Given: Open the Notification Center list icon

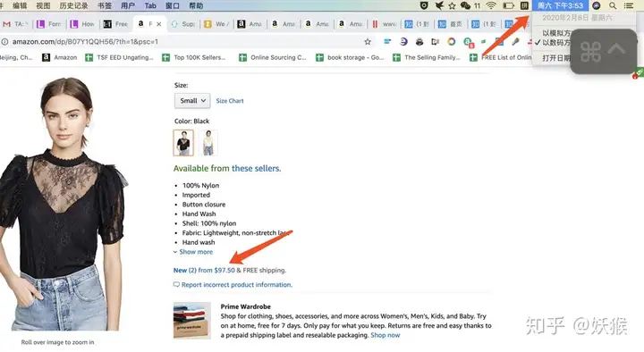Looking at the screenshot, I should point(629,5).
